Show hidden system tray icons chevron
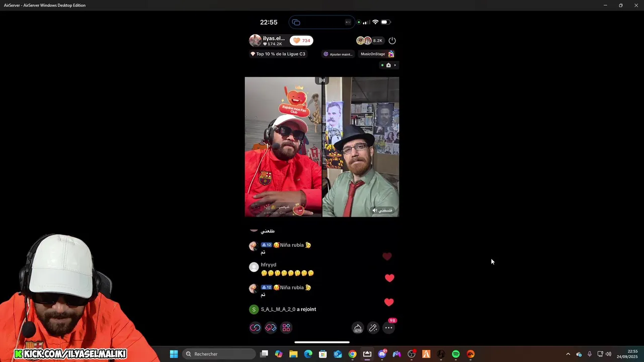 coord(568,354)
